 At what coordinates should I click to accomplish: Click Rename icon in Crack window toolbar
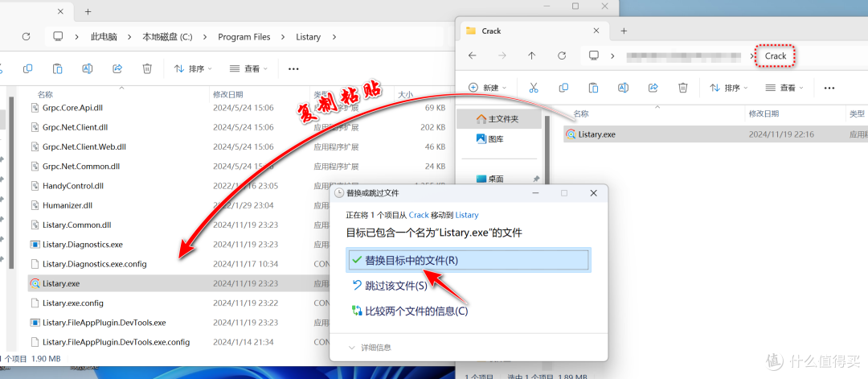[623, 88]
